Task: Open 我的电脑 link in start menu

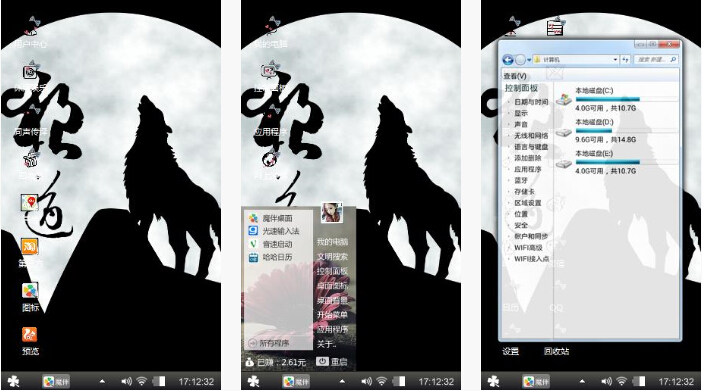Action: click(332, 242)
